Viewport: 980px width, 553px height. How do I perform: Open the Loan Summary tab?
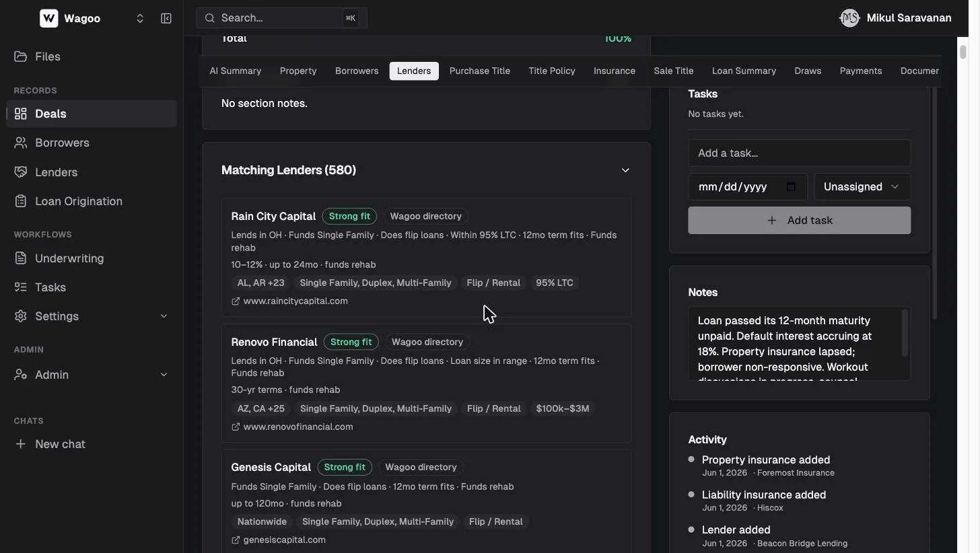(744, 71)
